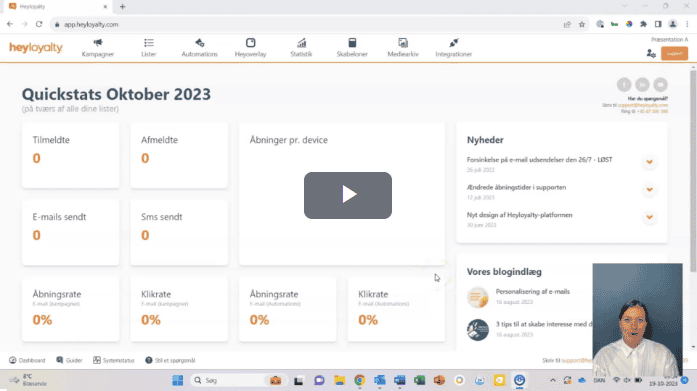
Task: Open Statistik chart icon
Action: coord(301,43)
